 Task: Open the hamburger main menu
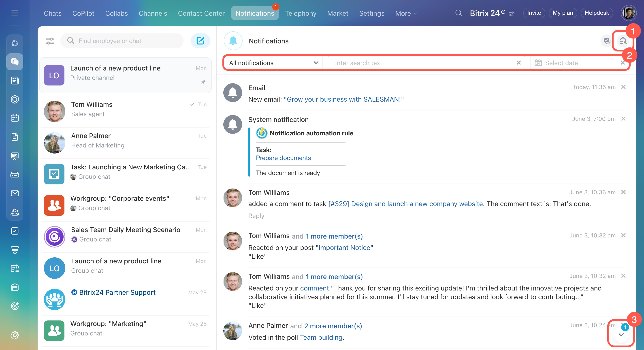(15, 13)
